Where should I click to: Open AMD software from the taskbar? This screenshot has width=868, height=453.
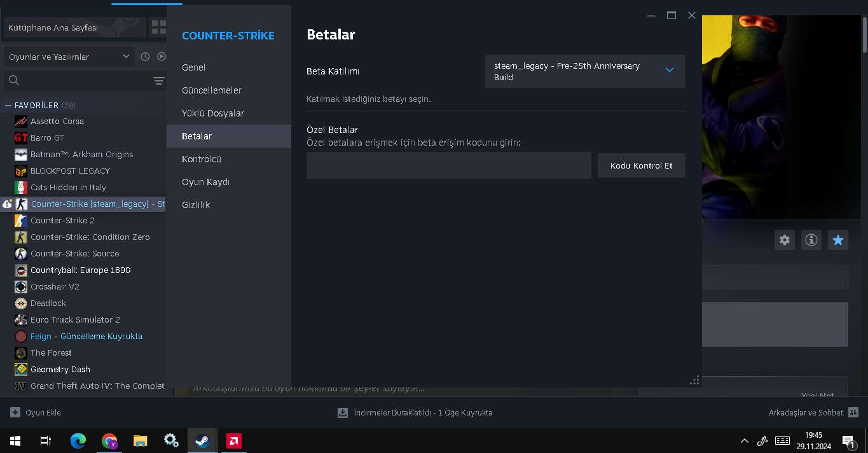233,440
